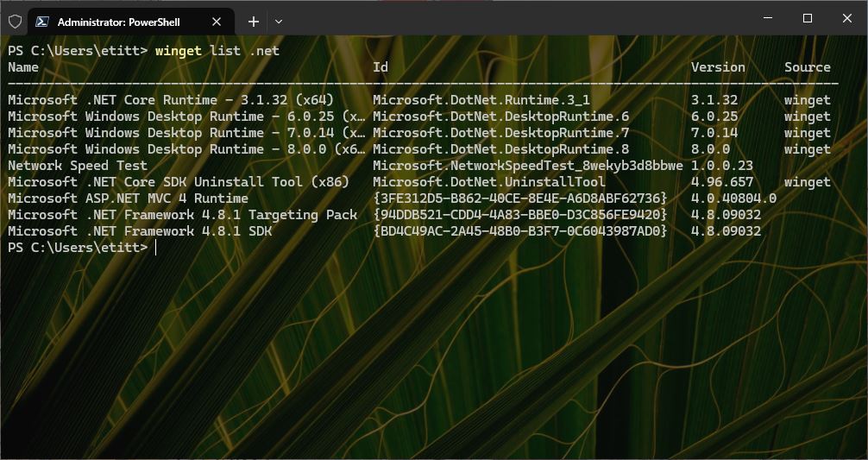
Task: Click the version value 4.96.657
Action: point(722,182)
